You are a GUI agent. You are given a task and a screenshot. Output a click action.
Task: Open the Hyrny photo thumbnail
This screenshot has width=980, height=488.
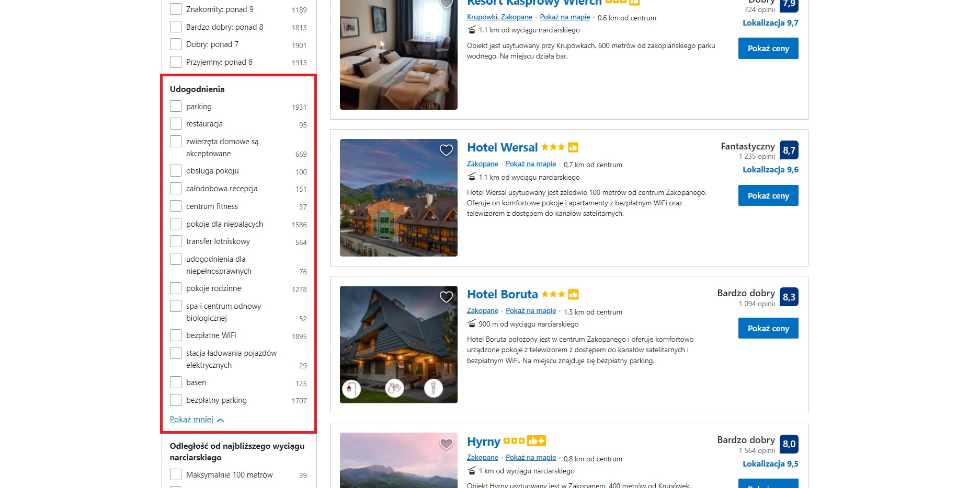point(398,460)
